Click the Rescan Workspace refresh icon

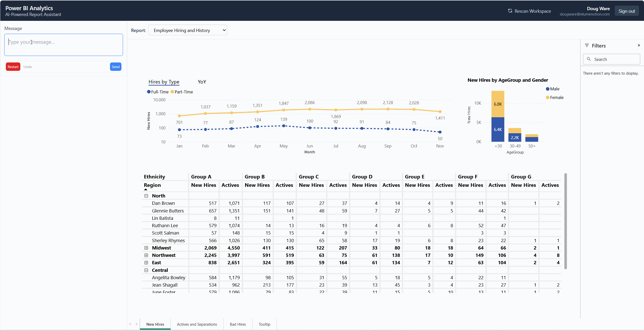pyautogui.click(x=510, y=11)
